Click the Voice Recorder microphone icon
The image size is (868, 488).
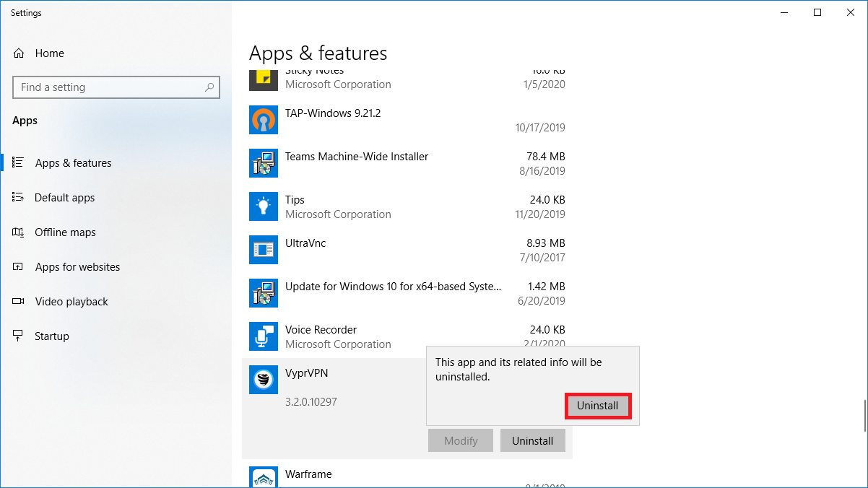[x=264, y=336]
